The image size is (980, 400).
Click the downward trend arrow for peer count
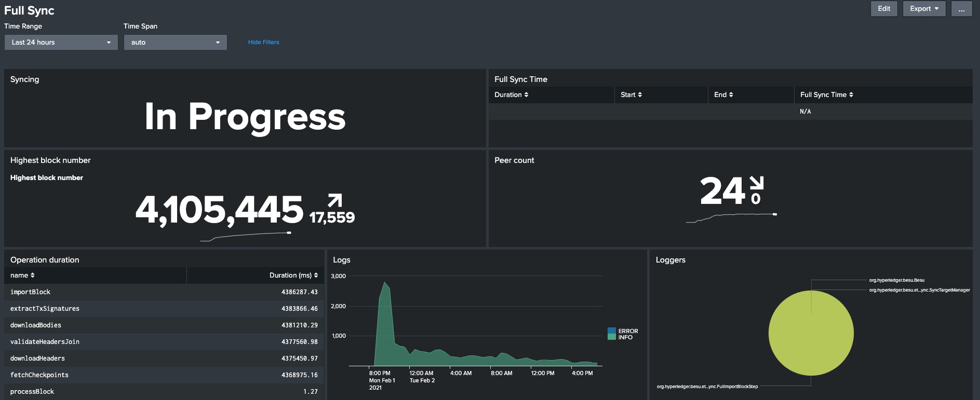(x=757, y=183)
